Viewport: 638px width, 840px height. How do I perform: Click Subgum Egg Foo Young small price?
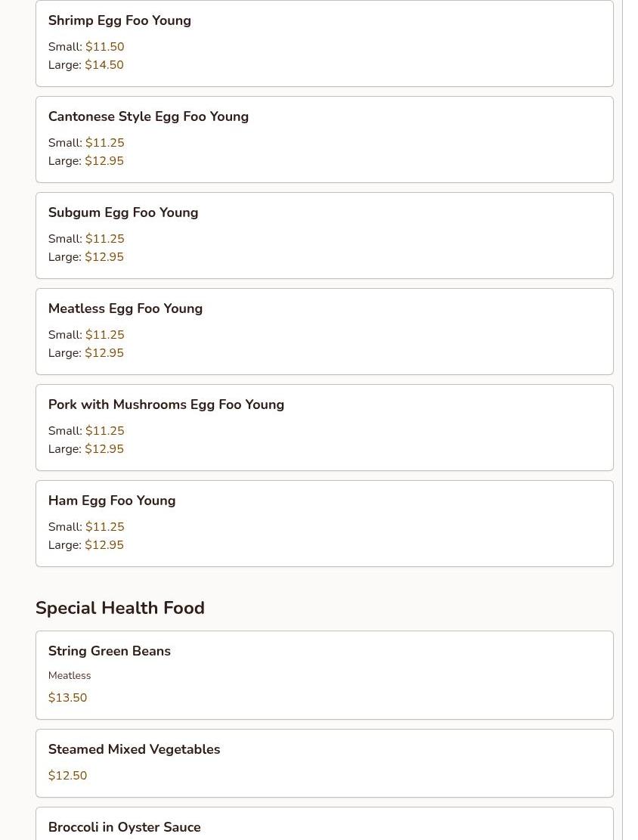click(104, 239)
